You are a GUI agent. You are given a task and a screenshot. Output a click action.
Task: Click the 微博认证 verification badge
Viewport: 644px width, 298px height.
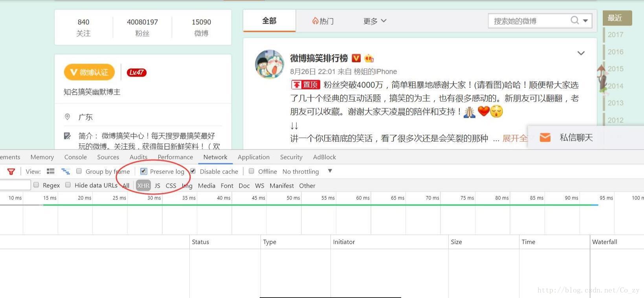pyautogui.click(x=89, y=72)
